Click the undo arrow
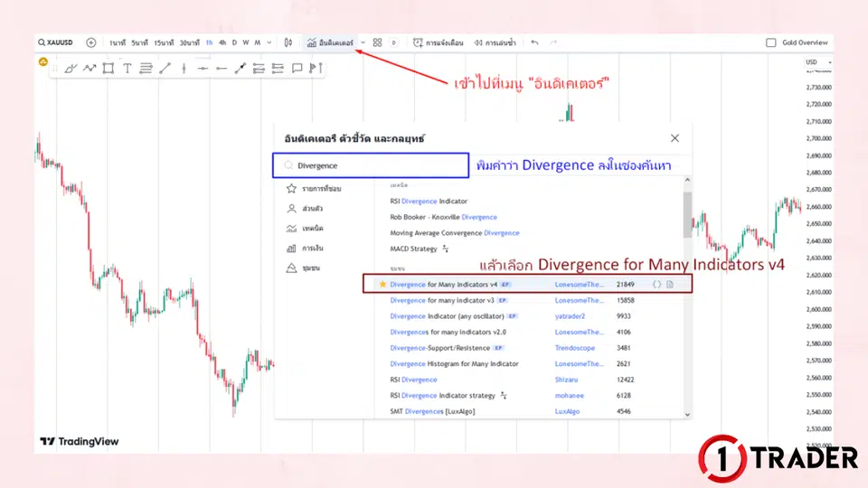This screenshot has width=868, height=488. pyautogui.click(x=534, y=42)
